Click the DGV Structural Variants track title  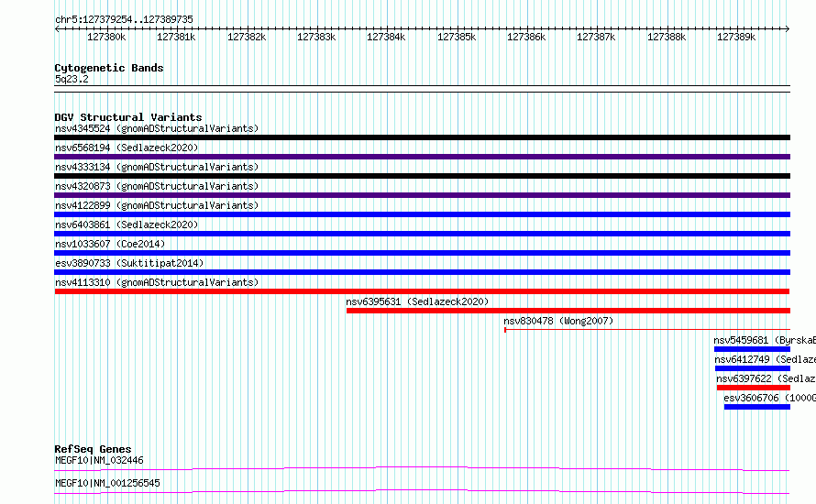(128, 117)
